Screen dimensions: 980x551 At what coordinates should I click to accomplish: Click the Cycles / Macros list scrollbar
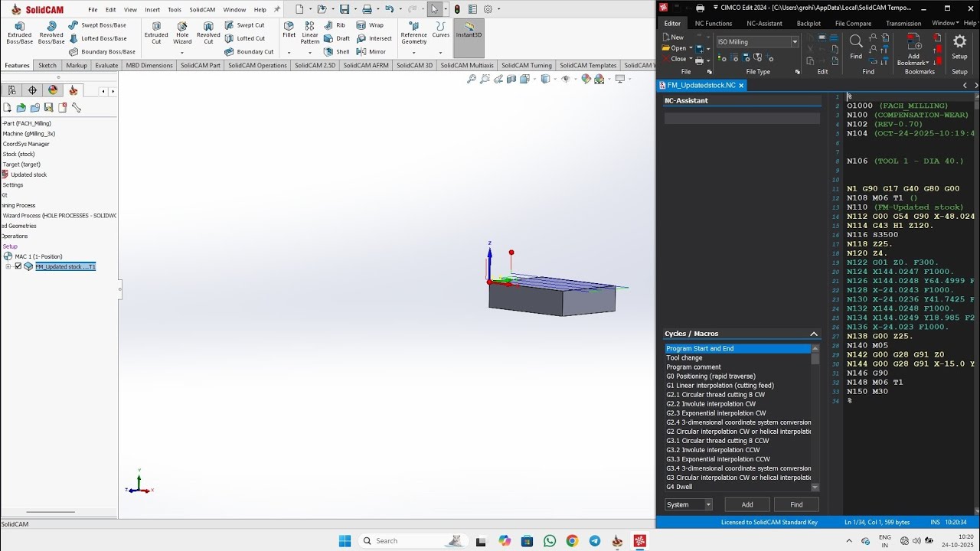(815, 418)
